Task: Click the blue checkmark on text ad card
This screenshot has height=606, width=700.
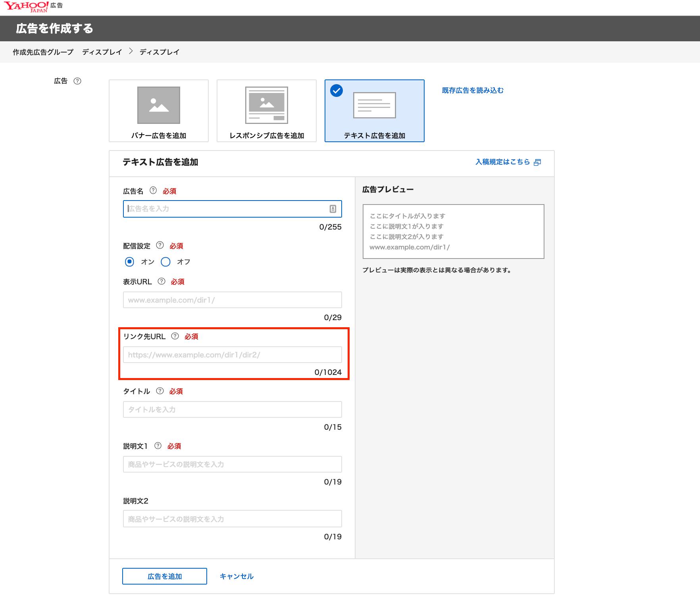Action: (337, 91)
